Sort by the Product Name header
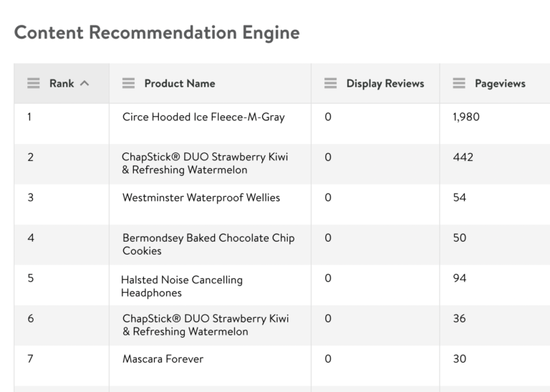This screenshot has width=550, height=392. (x=180, y=84)
